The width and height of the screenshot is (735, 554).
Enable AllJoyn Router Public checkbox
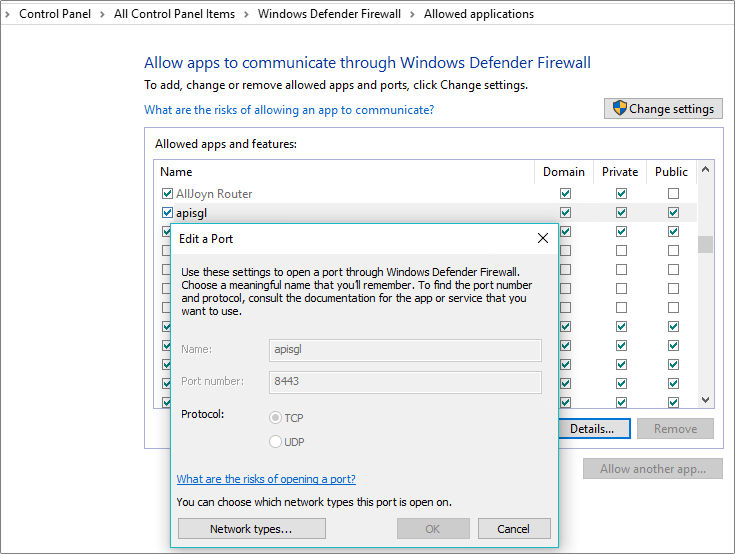pos(674,194)
